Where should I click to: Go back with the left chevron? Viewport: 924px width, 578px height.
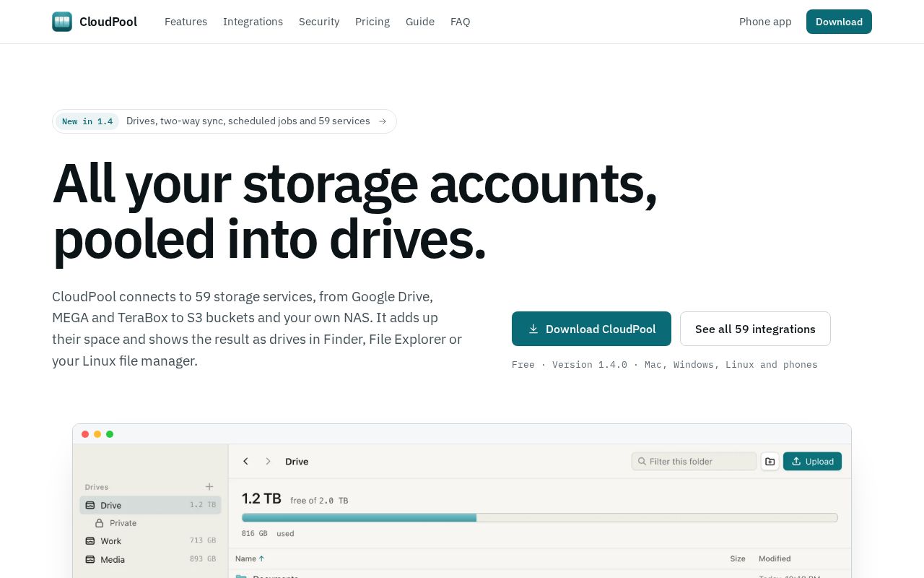click(x=245, y=461)
